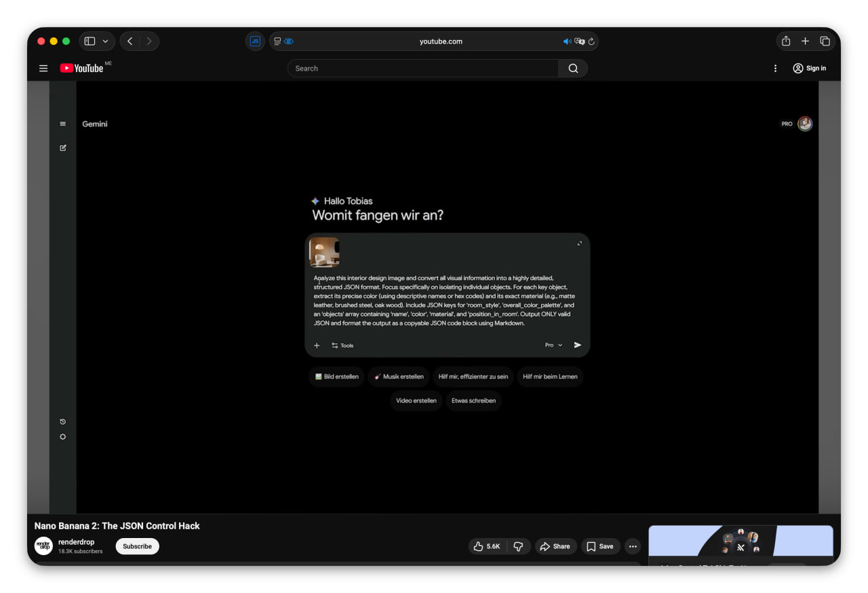The image size is (868, 593).
Task: Open a new Safari tab
Action: click(805, 41)
